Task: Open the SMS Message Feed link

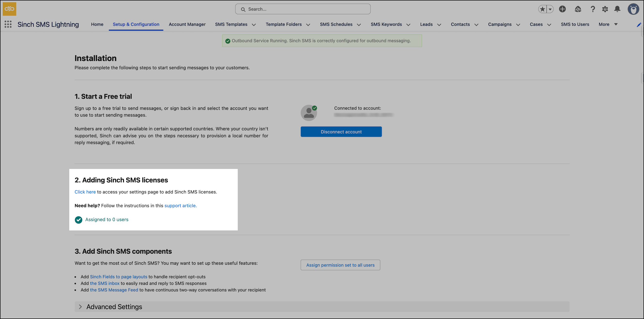Action: tap(114, 290)
